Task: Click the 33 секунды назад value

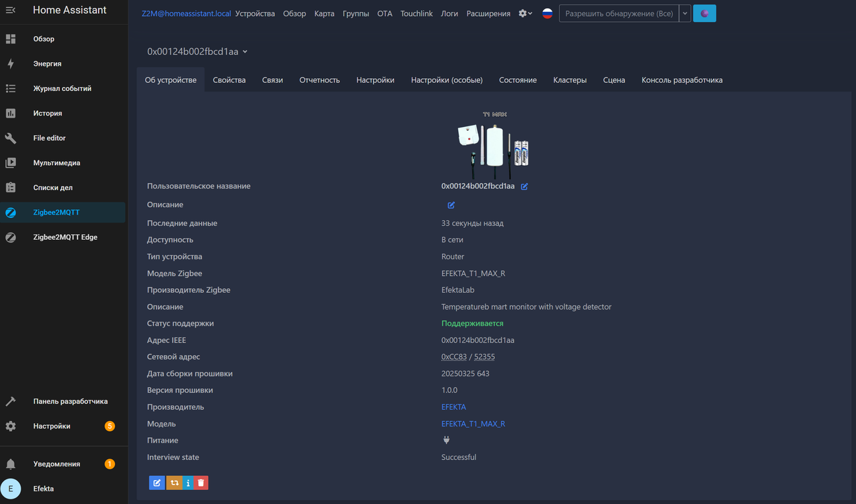Action: click(472, 223)
